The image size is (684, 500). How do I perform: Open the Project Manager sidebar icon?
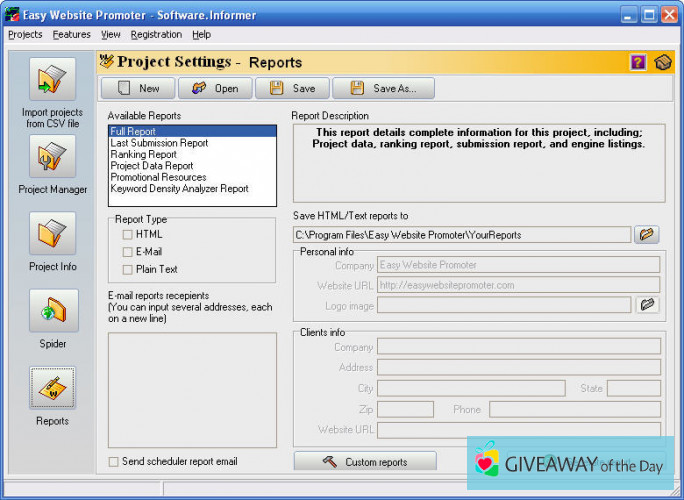(52, 157)
